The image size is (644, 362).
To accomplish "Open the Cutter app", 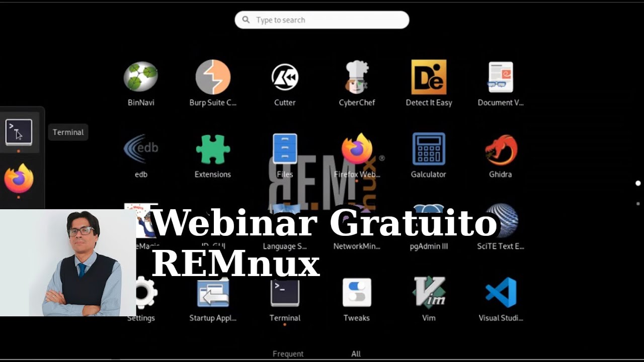I will click(x=285, y=77).
